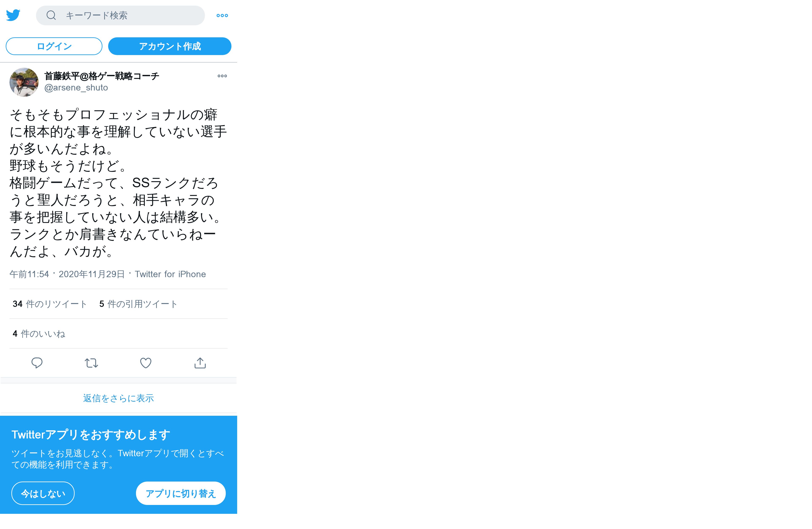Click the アプリに切り替え button
Screen dimensions: 812x529
pyautogui.click(x=181, y=494)
